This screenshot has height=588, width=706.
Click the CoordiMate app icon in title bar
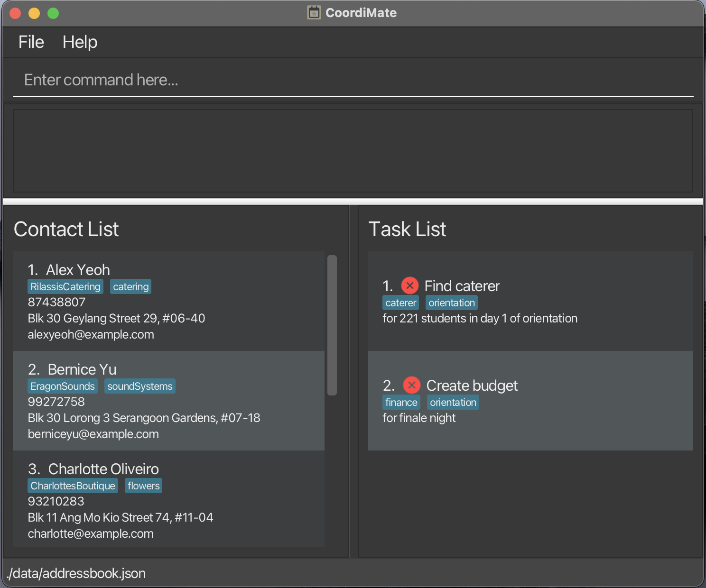click(314, 12)
